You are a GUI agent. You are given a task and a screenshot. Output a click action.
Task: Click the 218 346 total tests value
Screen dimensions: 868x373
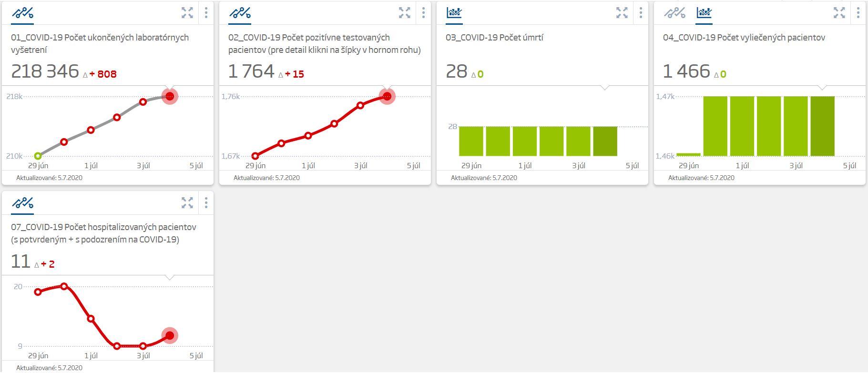tap(45, 71)
